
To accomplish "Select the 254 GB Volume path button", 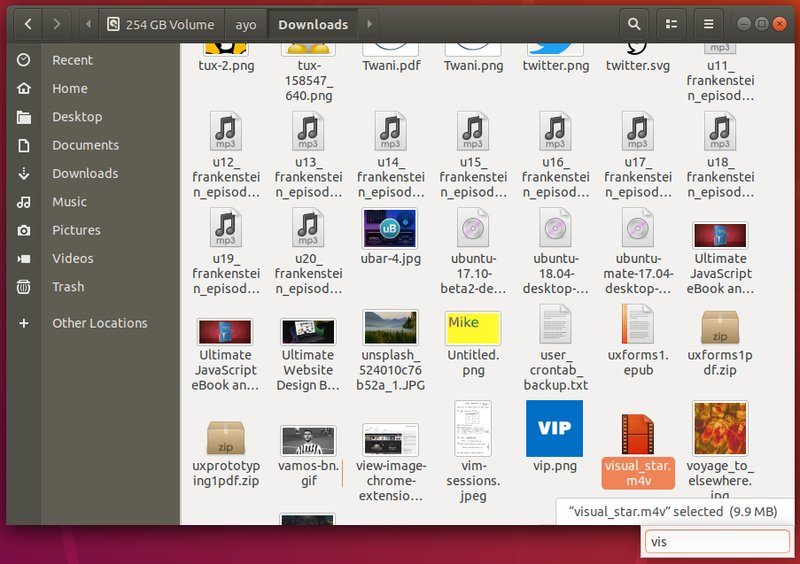I will (x=160, y=24).
